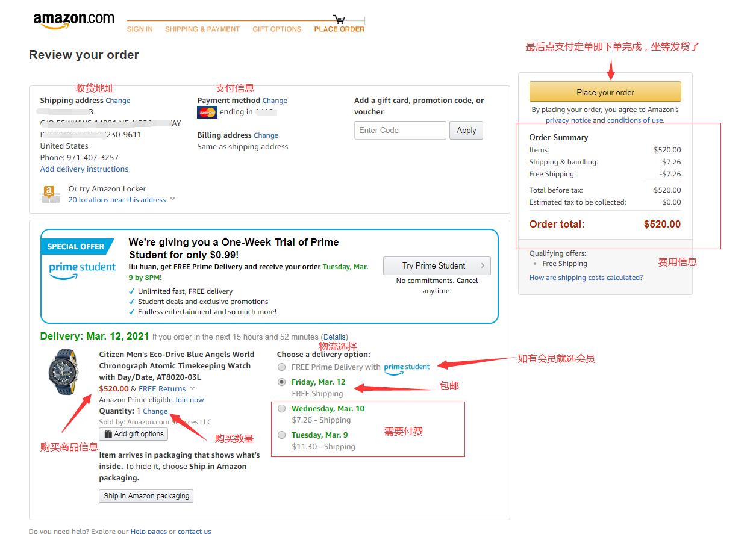Image resolution: width=756 pixels, height=534 pixels.
Task: Click the Prime Student logo beside delivery option
Action: 407,368
